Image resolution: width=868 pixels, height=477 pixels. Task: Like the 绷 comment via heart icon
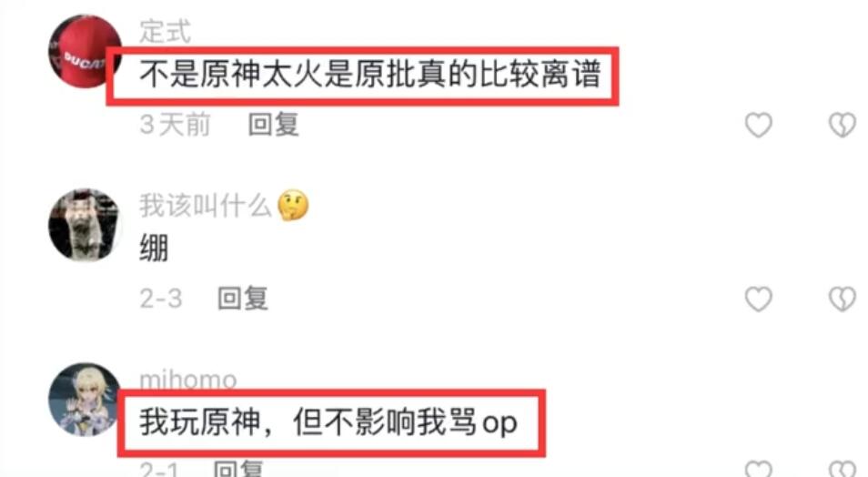[759, 299]
